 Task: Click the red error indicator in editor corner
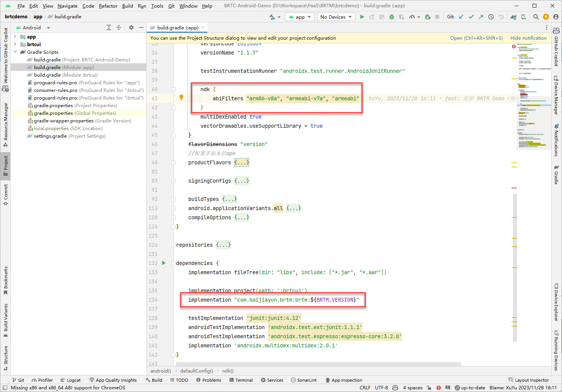514,47
